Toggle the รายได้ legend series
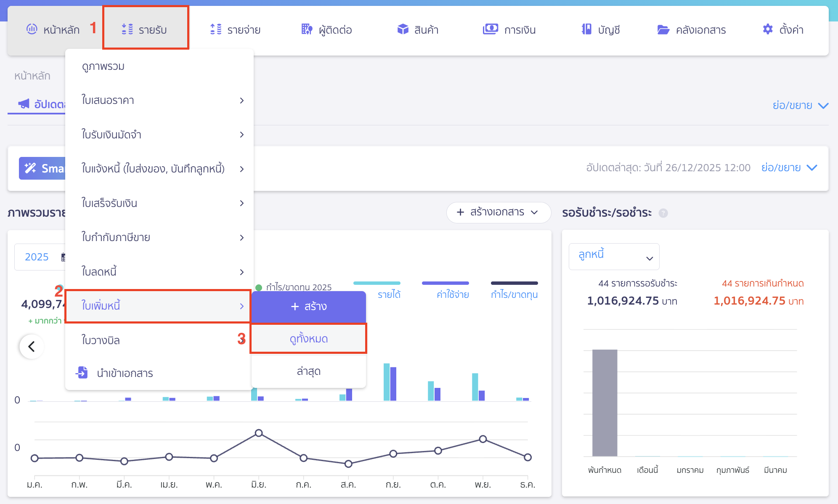 [389, 294]
